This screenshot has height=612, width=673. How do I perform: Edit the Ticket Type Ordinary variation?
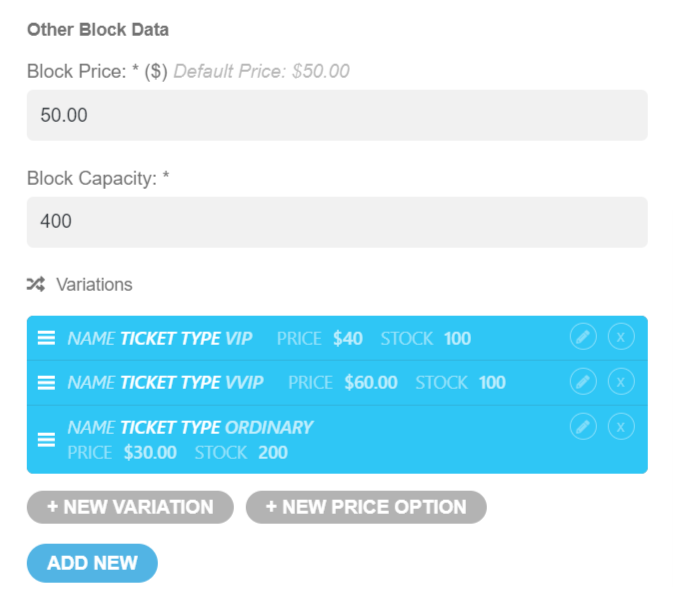click(583, 427)
